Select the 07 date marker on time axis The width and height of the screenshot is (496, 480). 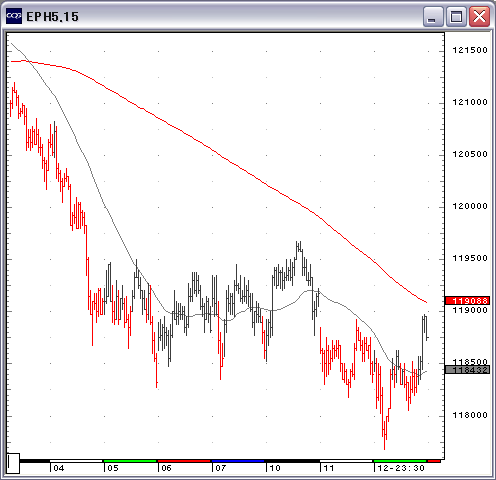(221, 468)
